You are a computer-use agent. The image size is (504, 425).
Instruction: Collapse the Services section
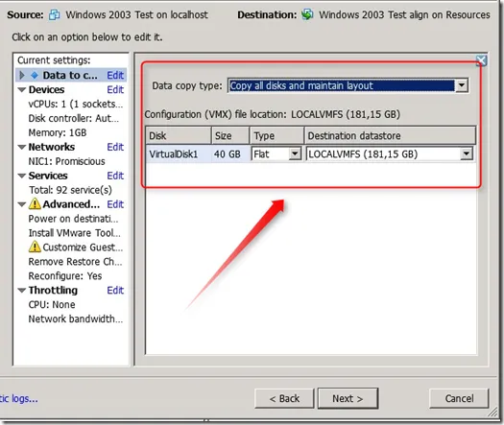(x=22, y=176)
